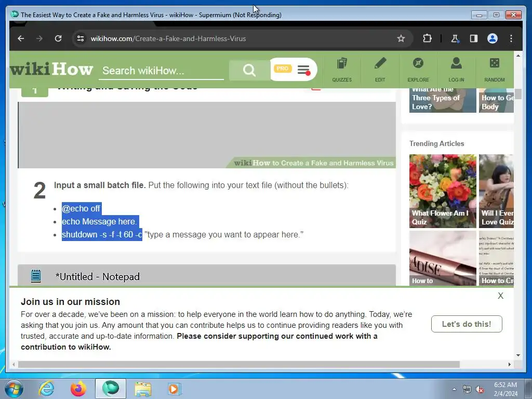Click the wikiHow search magnifier button

pos(249,70)
